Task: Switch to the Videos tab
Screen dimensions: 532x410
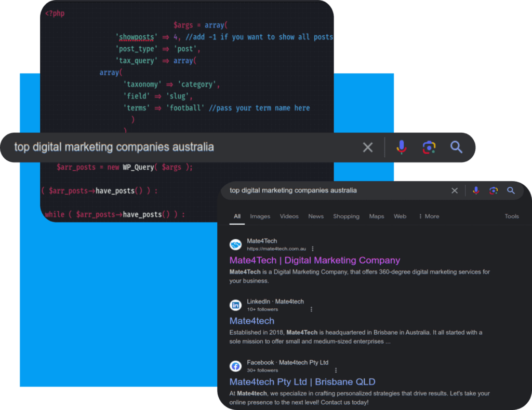Action: (289, 216)
